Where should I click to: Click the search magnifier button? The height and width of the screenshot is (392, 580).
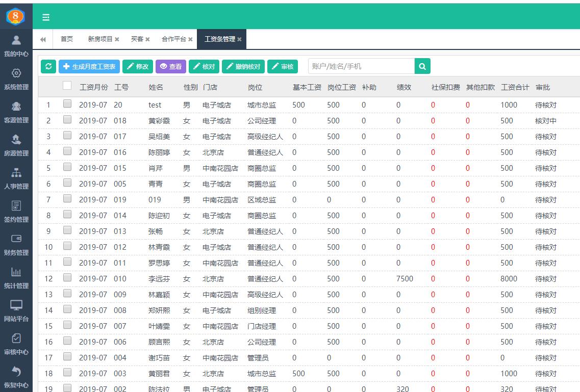(422, 66)
